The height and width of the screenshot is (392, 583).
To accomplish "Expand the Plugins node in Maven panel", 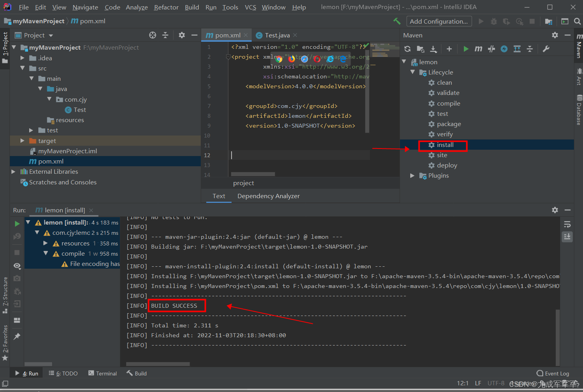I will tap(412, 176).
